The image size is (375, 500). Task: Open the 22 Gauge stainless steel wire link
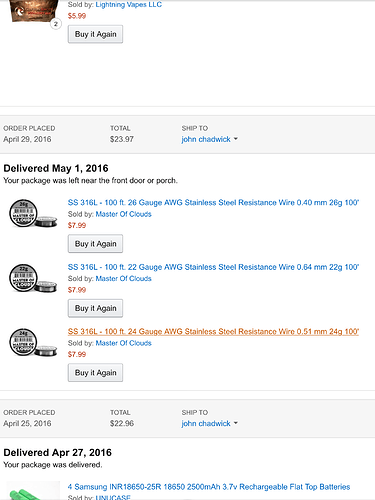click(213, 267)
